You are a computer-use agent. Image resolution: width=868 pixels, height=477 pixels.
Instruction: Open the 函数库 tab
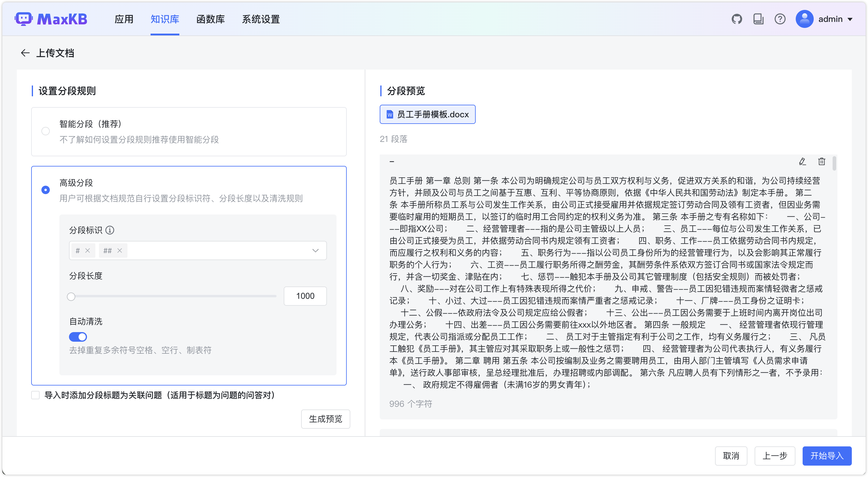(210, 19)
